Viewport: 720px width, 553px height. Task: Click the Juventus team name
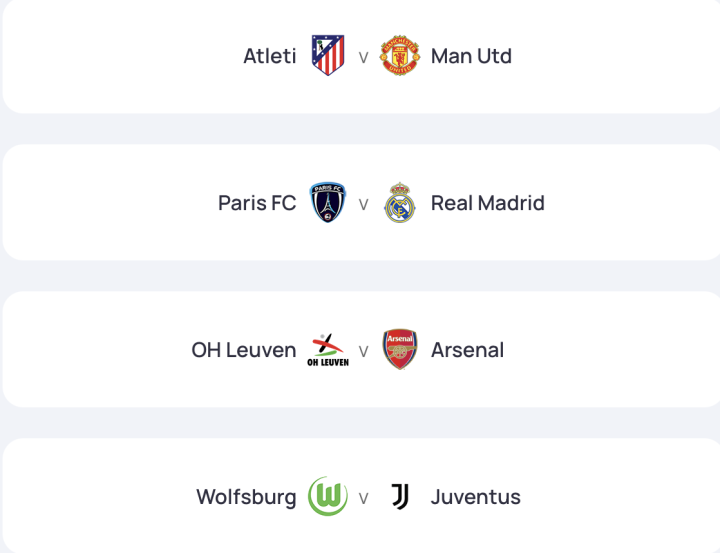[x=475, y=497]
